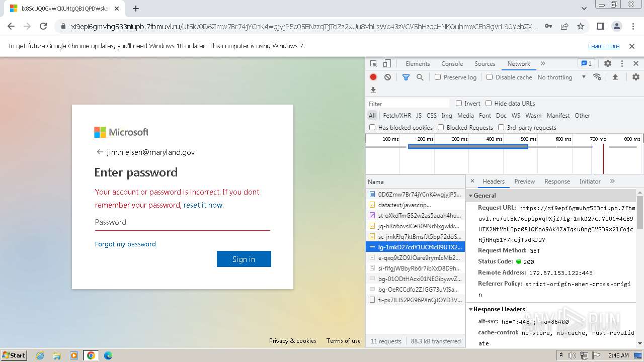
Task: Open the Learn more link
Action: click(x=604, y=46)
